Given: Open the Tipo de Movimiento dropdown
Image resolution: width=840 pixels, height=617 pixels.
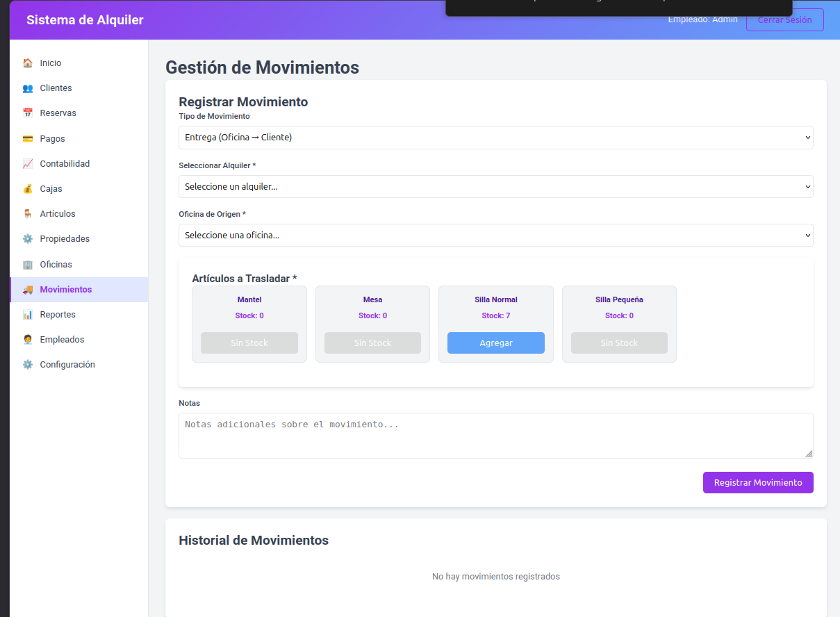Looking at the screenshot, I should [x=496, y=138].
